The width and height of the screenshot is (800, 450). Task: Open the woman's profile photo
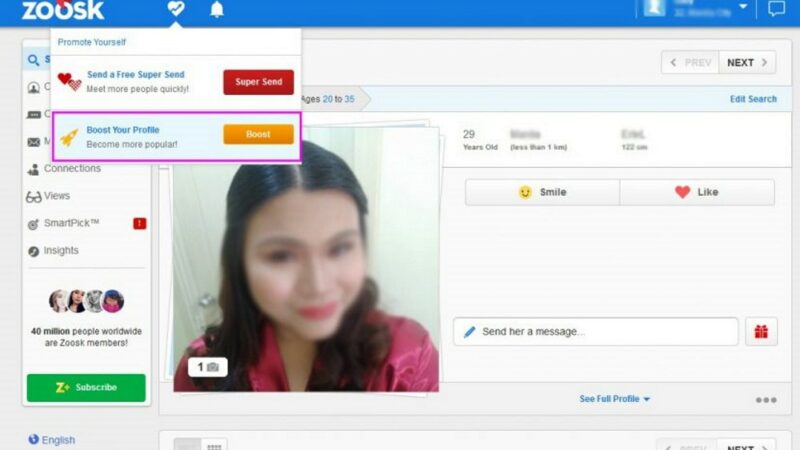pyautogui.click(x=306, y=260)
